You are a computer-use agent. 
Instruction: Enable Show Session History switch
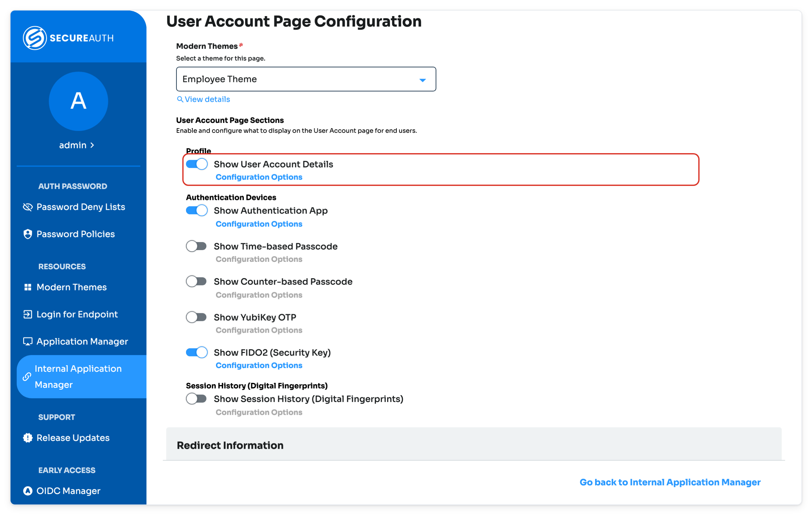pos(197,399)
